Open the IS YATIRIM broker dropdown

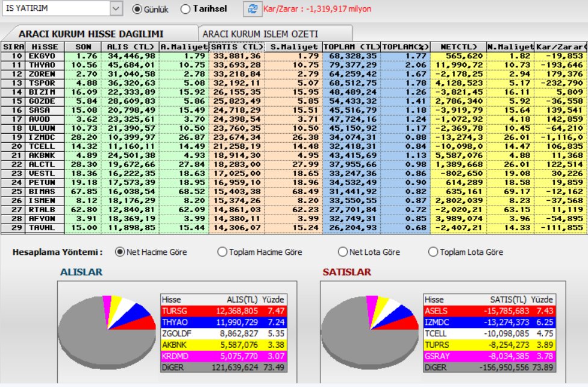coord(116,8)
